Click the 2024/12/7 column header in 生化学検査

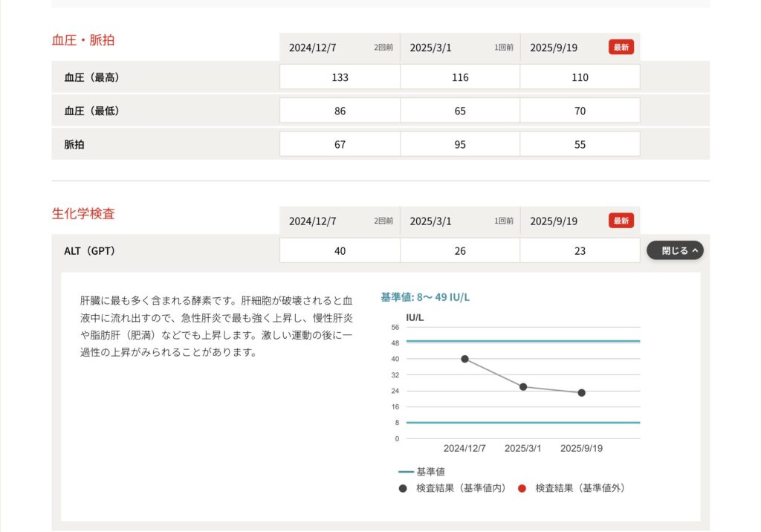tap(313, 221)
